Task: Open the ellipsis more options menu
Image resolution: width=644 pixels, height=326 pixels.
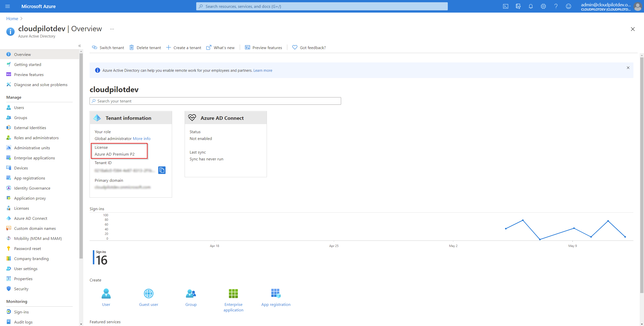Action: pyautogui.click(x=112, y=29)
